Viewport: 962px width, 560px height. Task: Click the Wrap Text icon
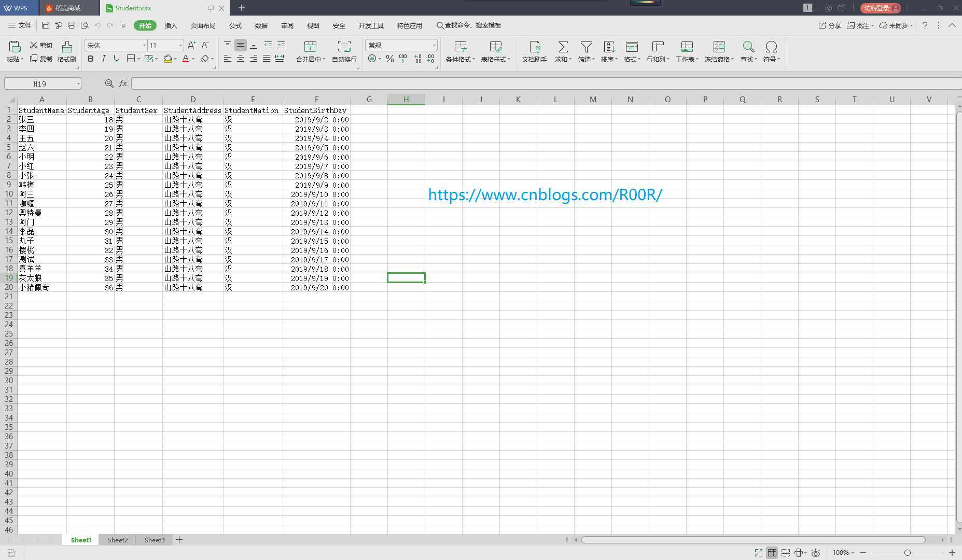tap(344, 47)
